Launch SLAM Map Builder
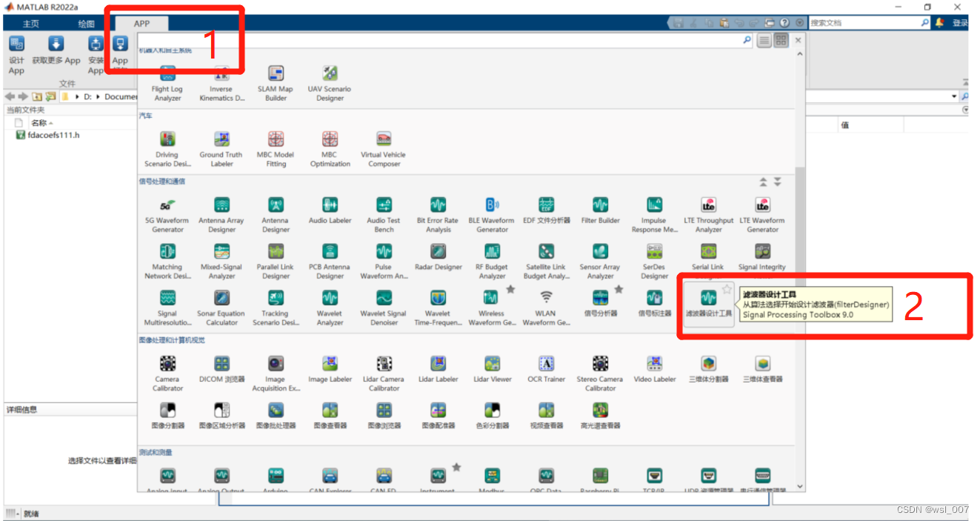The image size is (980, 521). (x=276, y=83)
